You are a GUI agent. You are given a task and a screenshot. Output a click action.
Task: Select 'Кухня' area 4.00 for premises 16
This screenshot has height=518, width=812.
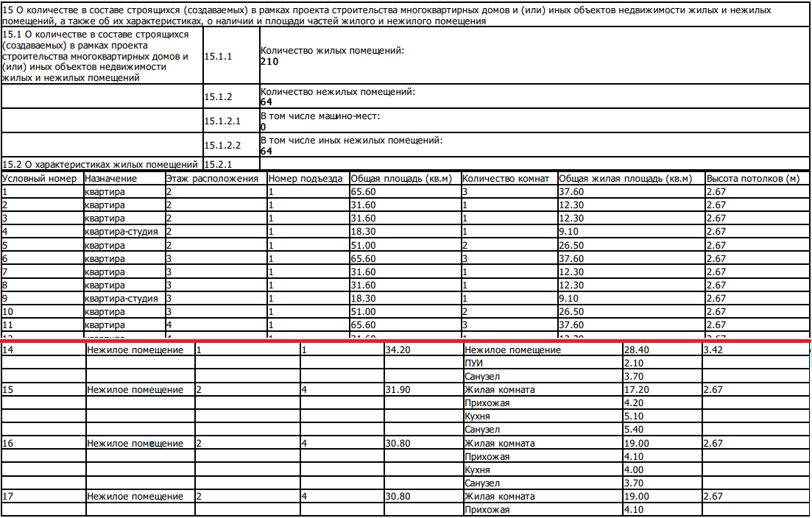click(634, 470)
